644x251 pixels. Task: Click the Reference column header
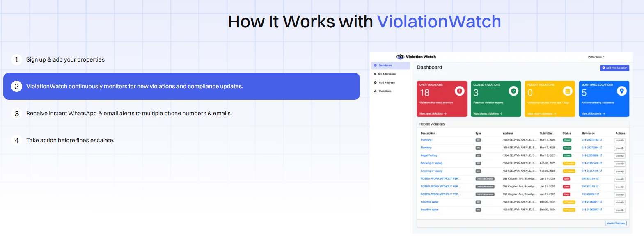click(x=588, y=133)
